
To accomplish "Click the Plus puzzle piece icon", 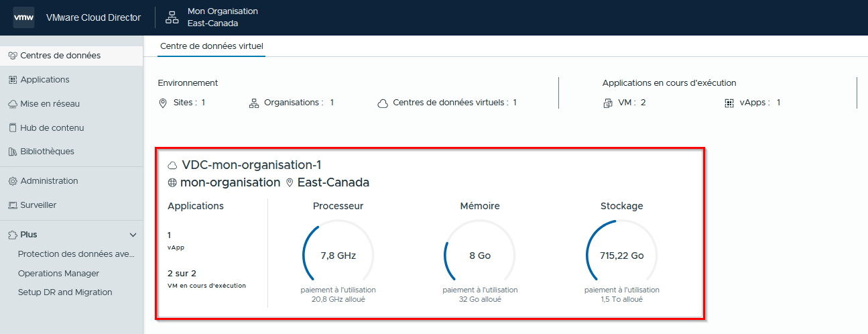I will [13, 235].
